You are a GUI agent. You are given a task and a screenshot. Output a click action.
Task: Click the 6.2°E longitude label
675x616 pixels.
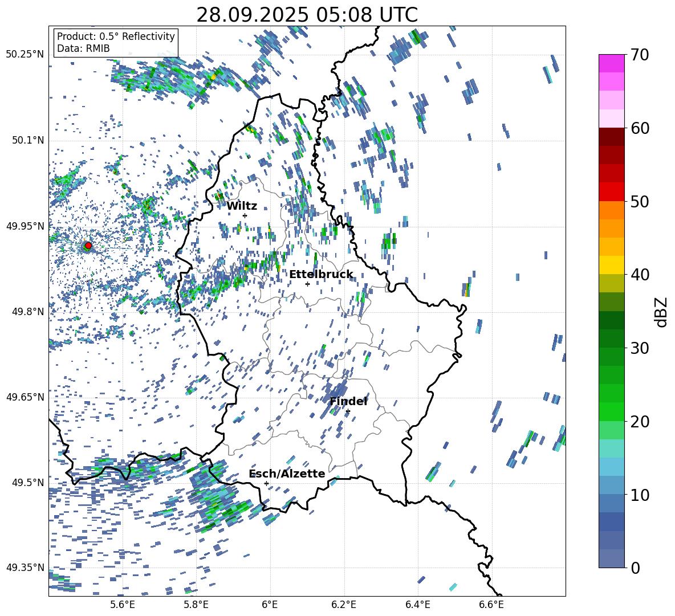pos(344,605)
